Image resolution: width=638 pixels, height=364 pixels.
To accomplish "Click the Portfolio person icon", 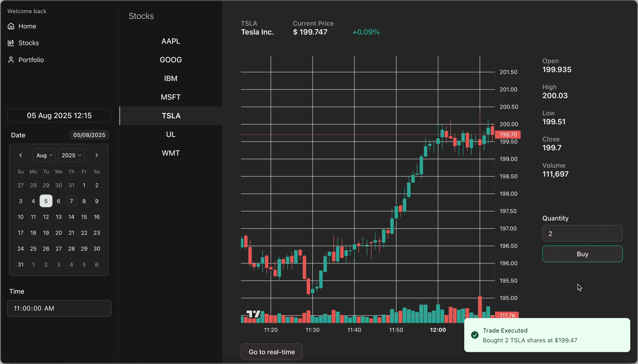I will click(11, 60).
